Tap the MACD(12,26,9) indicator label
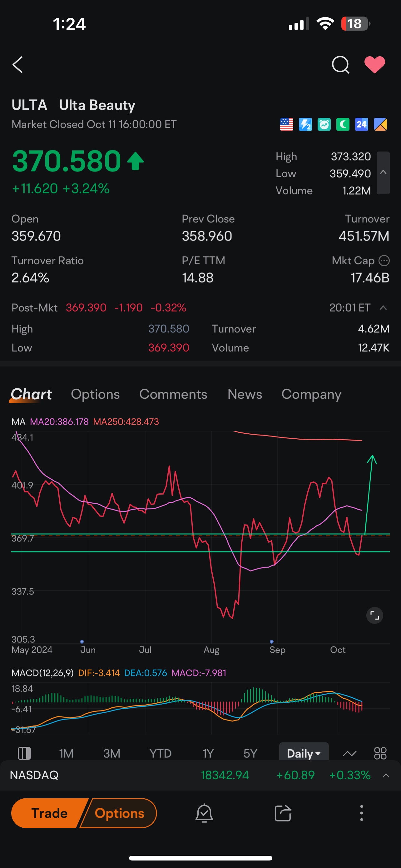The width and height of the screenshot is (401, 868). point(42,673)
